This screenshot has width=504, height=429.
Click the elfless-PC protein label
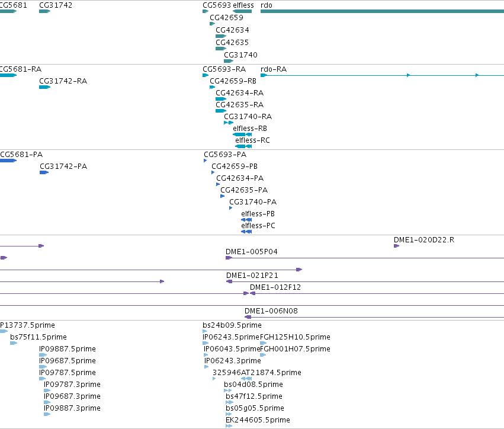[258, 226]
